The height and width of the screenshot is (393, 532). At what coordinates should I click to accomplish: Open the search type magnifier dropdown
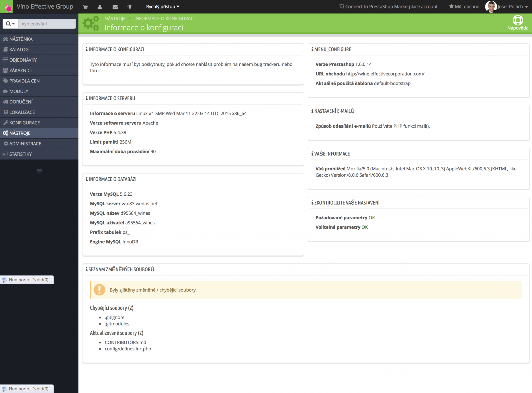click(10, 24)
